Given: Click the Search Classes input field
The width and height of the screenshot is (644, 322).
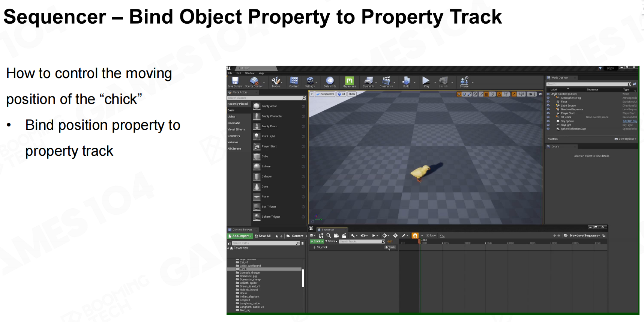Looking at the screenshot, I should click(x=264, y=98).
